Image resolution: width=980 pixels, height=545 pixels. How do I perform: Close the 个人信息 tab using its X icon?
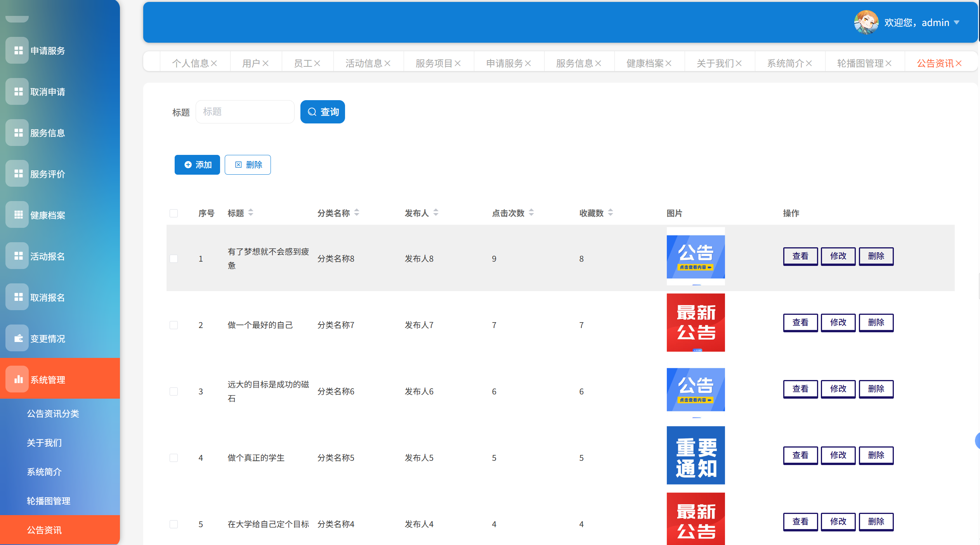[214, 63]
